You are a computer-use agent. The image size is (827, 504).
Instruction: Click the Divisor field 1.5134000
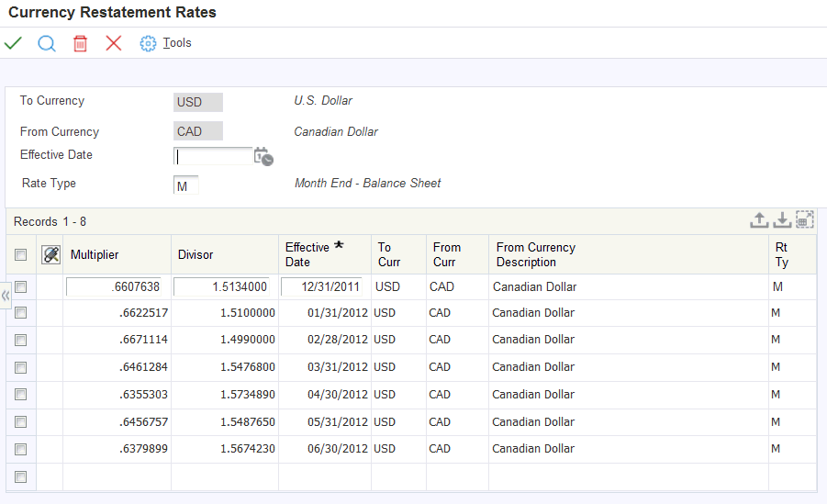(x=221, y=286)
